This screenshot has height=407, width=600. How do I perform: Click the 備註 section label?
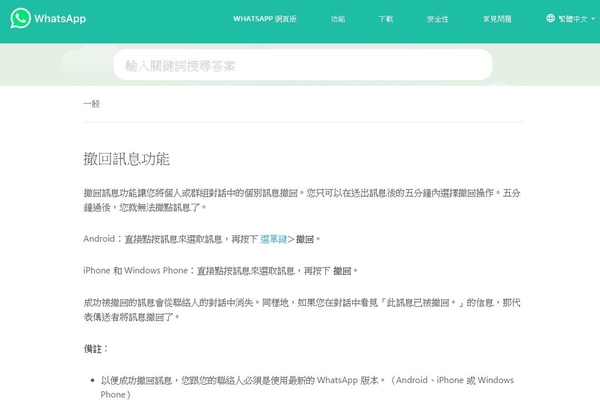point(96,349)
